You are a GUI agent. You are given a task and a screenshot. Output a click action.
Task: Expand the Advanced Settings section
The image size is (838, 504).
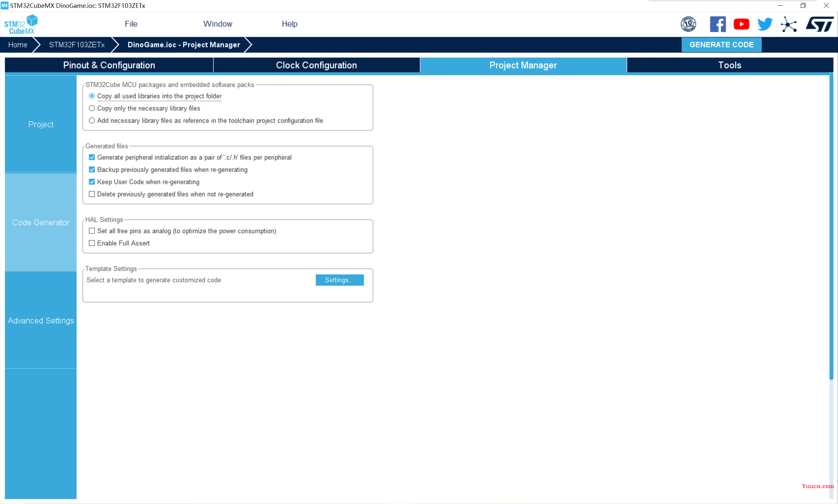[x=41, y=321]
